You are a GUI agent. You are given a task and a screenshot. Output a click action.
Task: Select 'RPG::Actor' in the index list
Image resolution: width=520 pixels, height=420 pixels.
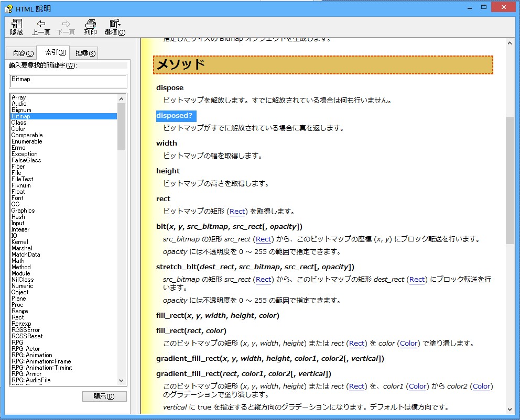[x=26, y=349]
